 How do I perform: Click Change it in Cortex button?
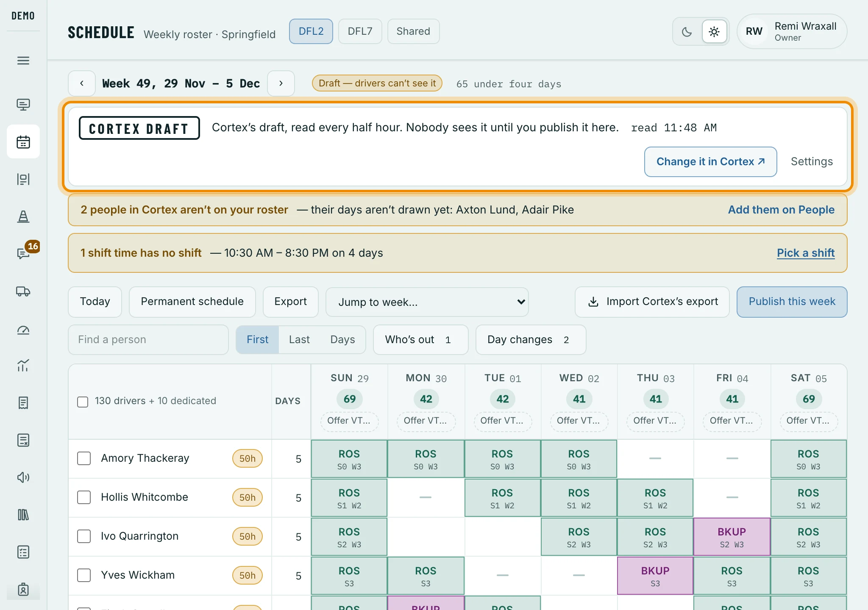coord(710,162)
